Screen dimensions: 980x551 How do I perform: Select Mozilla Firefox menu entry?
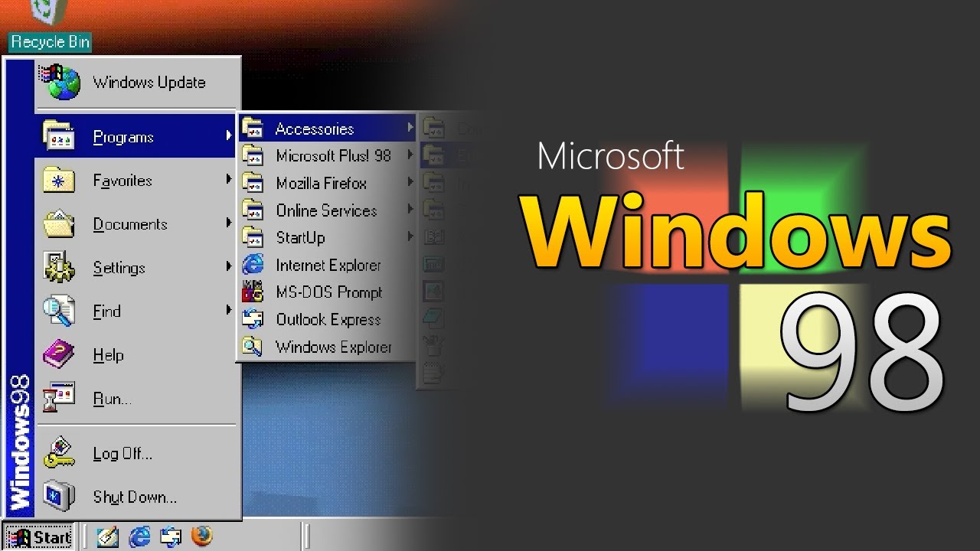[x=328, y=183]
